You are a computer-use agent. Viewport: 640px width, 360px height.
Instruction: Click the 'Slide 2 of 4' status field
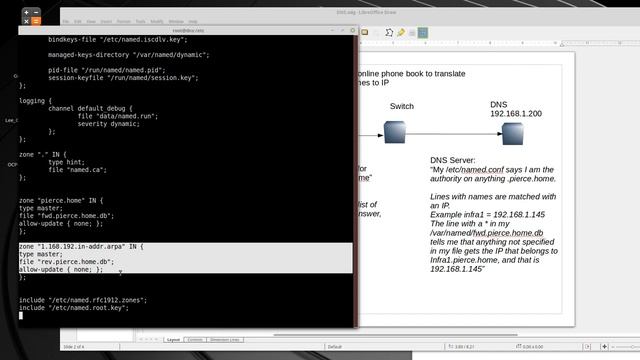pos(73,347)
